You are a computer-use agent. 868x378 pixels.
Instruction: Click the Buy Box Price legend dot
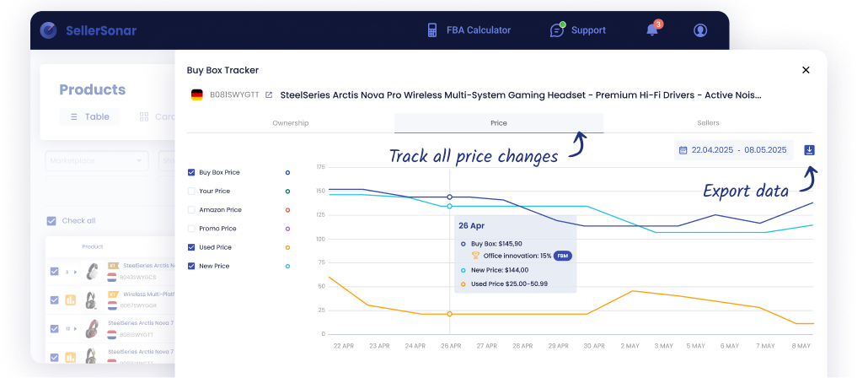(288, 172)
